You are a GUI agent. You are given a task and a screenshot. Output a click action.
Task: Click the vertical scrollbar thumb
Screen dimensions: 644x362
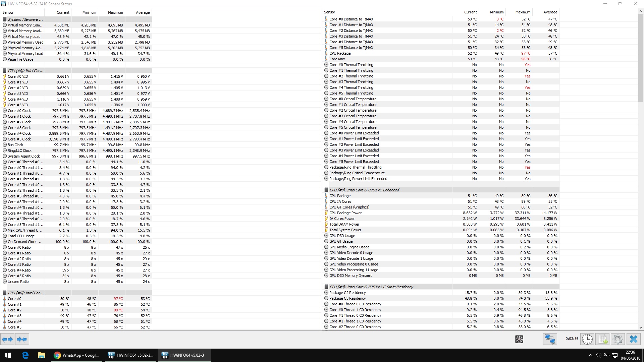point(641,58)
